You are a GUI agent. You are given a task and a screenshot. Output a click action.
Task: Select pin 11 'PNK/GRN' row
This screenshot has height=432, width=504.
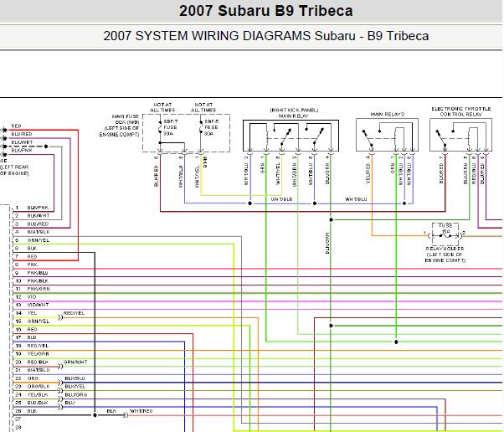tap(32, 289)
